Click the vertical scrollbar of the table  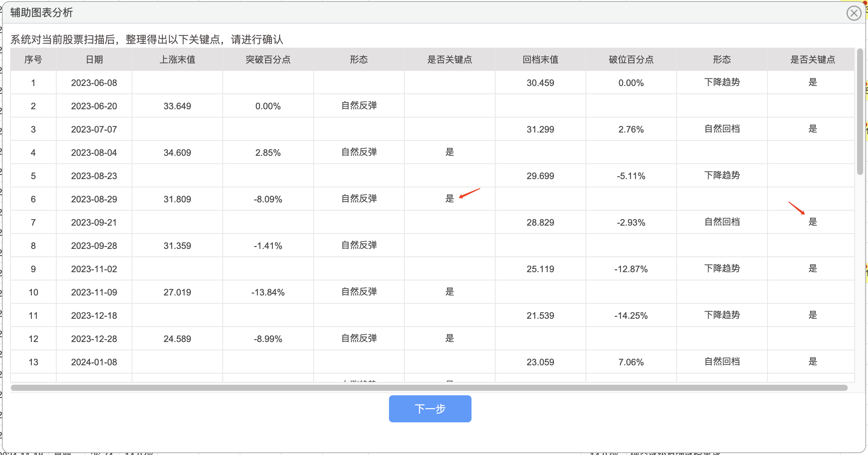(x=860, y=112)
